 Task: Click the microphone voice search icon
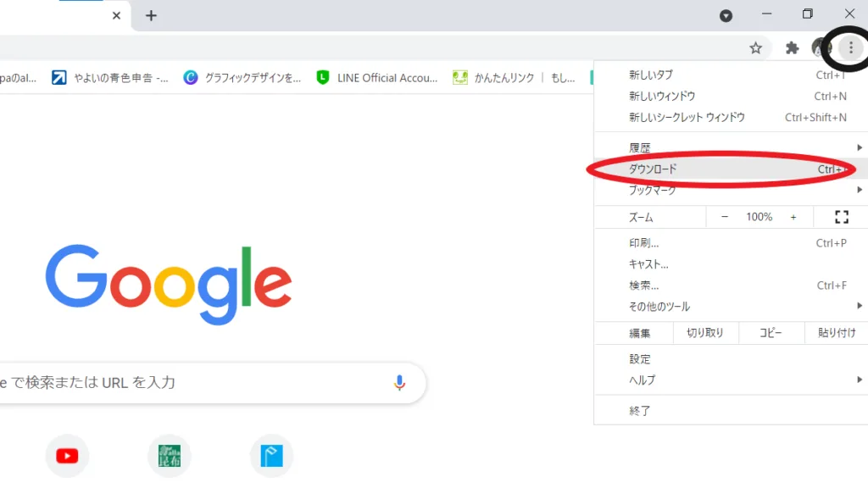click(x=399, y=383)
